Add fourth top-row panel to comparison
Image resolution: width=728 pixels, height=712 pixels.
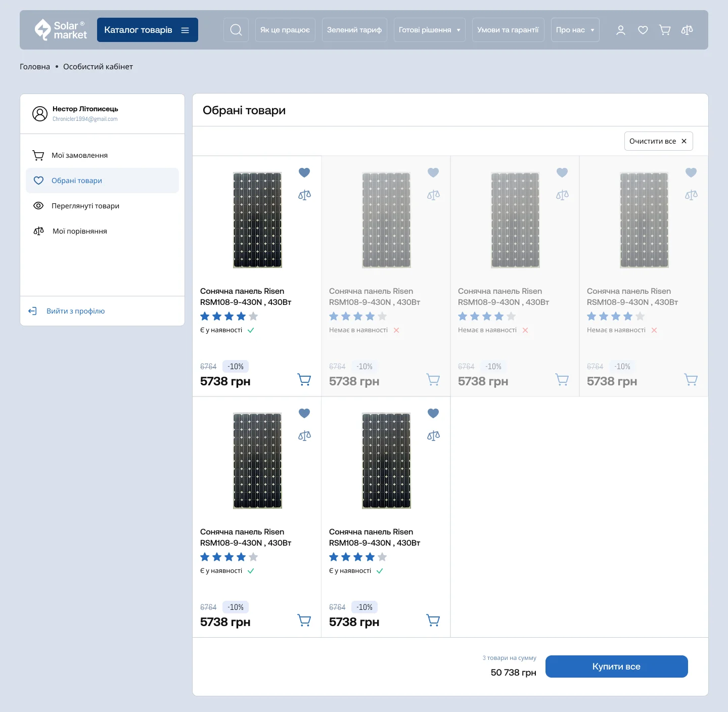(691, 195)
